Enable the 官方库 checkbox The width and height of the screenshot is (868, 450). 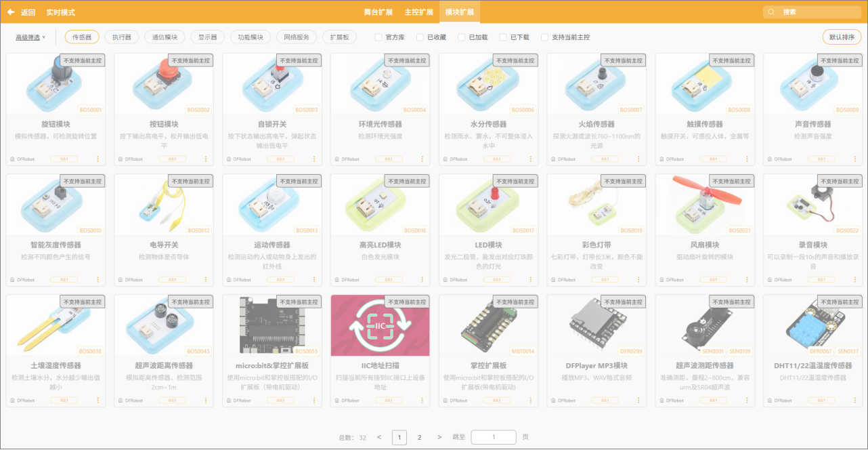click(x=378, y=37)
